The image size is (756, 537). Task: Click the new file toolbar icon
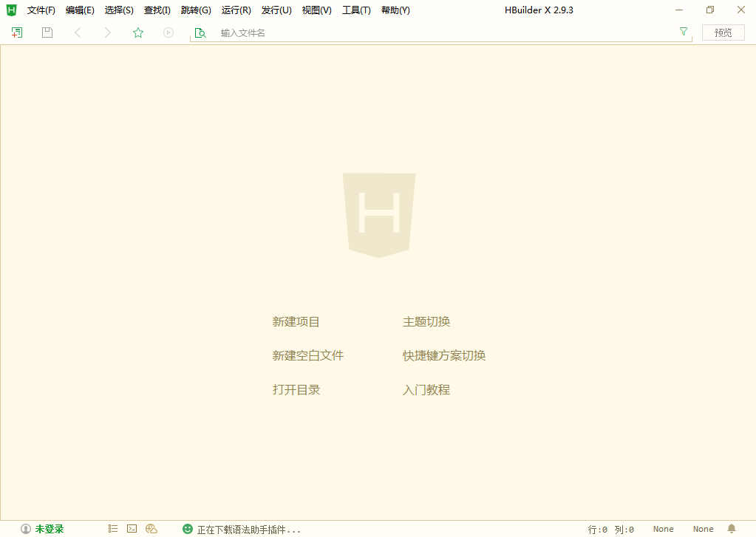pyautogui.click(x=17, y=33)
